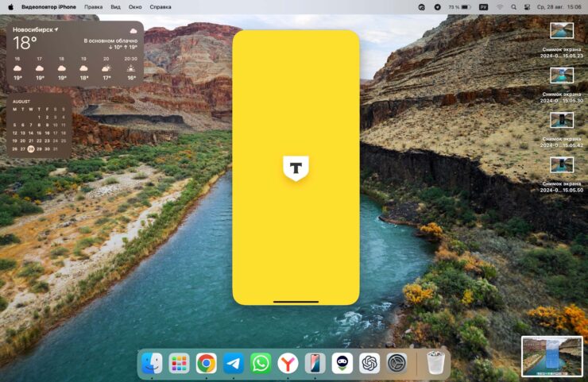588x382 pixels.
Task: Click the iPhone Mirroring dock icon
Action: tap(315, 363)
